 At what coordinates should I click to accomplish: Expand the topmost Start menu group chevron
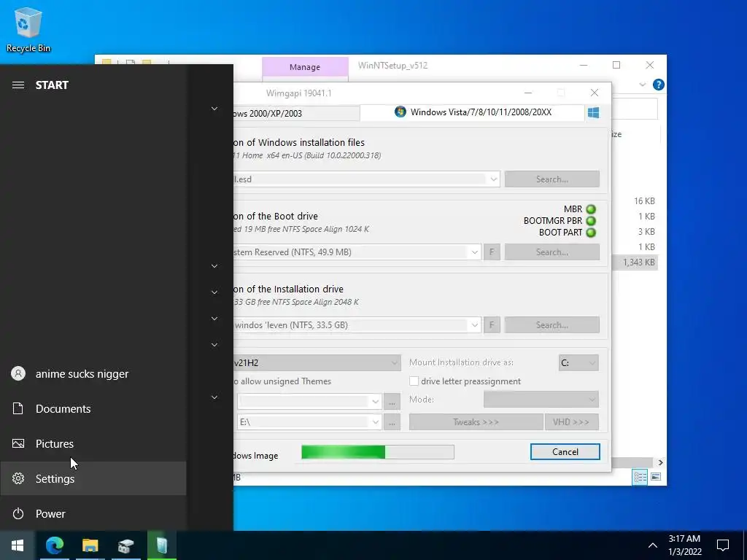[214, 109]
